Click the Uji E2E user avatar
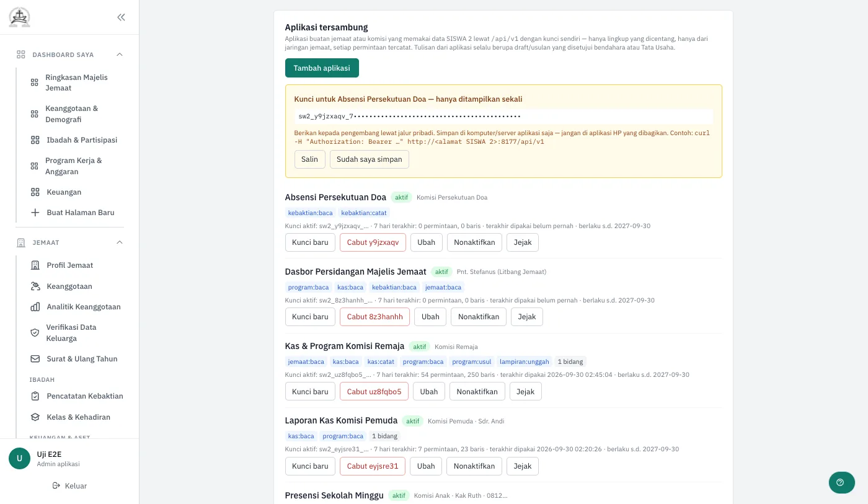 [x=19, y=459]
